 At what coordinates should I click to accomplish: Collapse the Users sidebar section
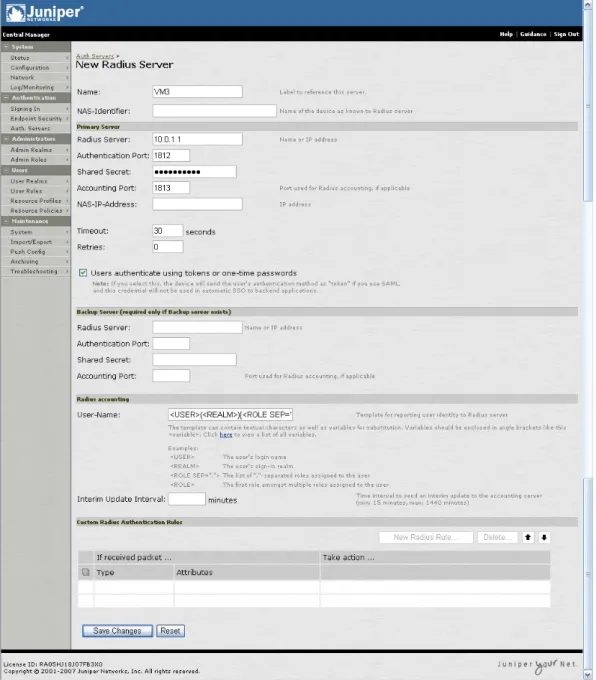6,170
